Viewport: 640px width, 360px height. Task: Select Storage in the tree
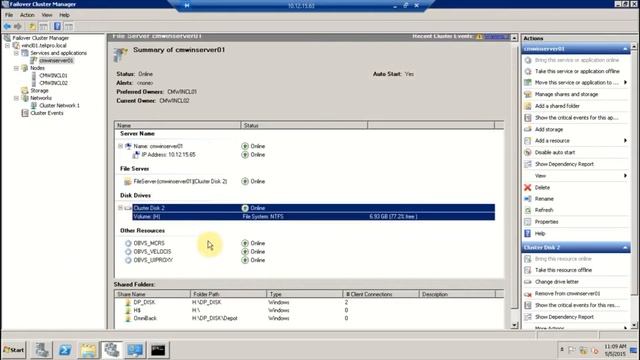39,91
